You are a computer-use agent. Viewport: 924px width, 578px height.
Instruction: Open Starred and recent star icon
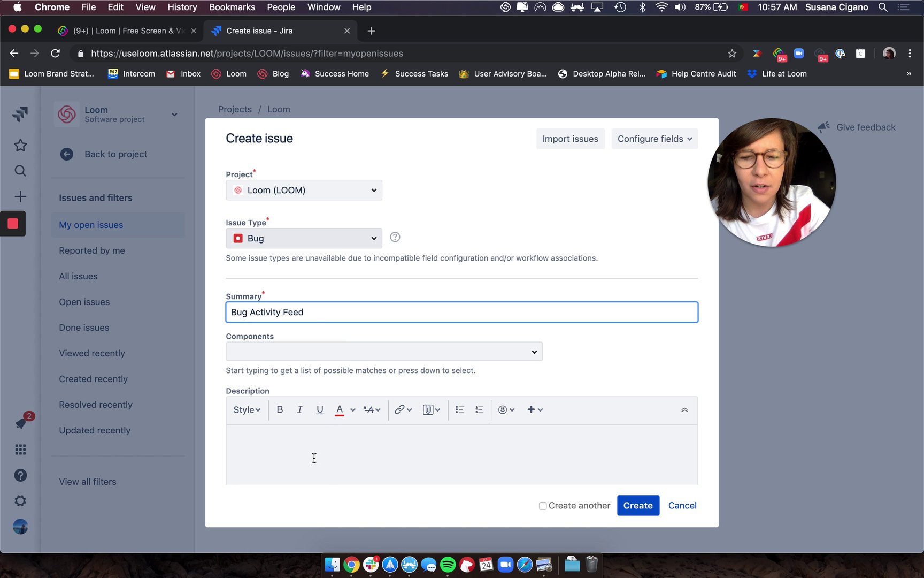pyautogui.click(x=20, y=145)
